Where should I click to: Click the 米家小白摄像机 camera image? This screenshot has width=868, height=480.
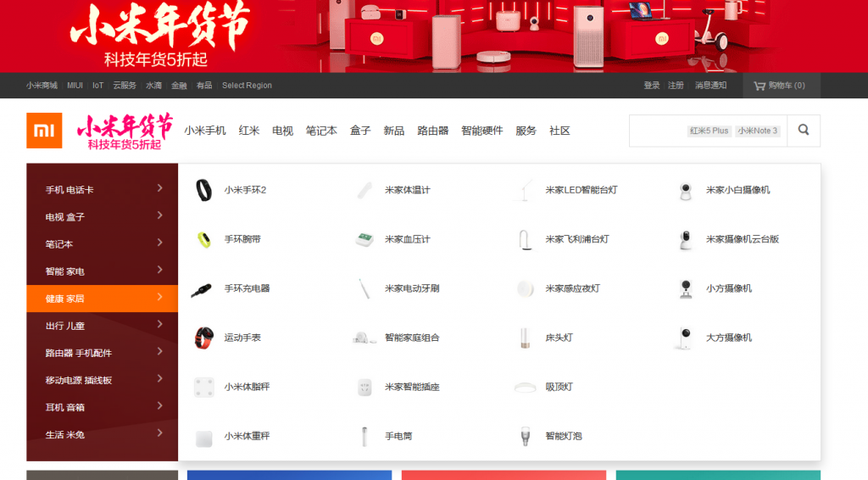tap(685, 191)
